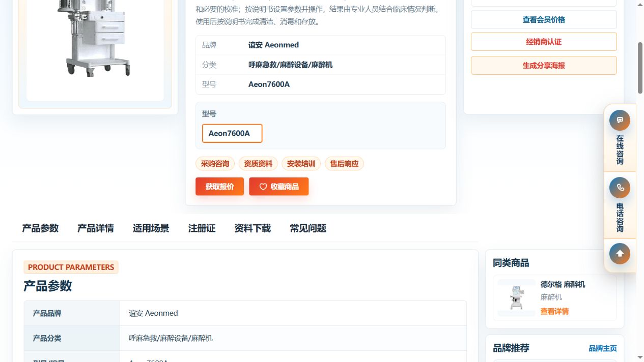644x362 pixels.
Task: Click the 采购咨询 tag
Action: (215, 164)
